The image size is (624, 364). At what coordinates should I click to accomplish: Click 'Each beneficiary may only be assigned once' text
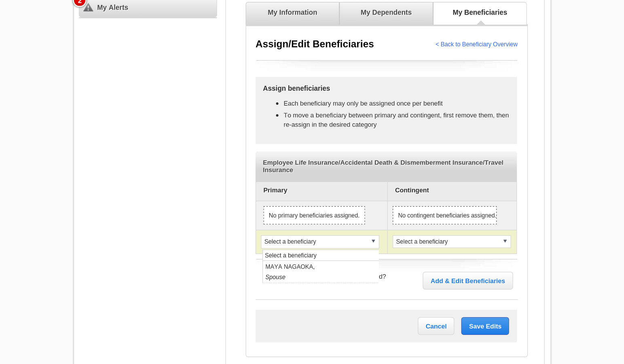click(363, 104)
